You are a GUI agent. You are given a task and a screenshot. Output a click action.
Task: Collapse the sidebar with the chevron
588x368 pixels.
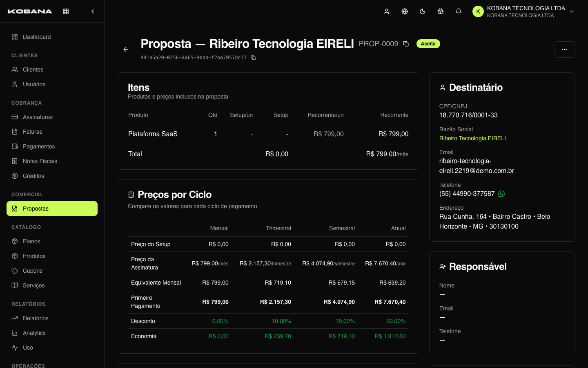(93, 11)
